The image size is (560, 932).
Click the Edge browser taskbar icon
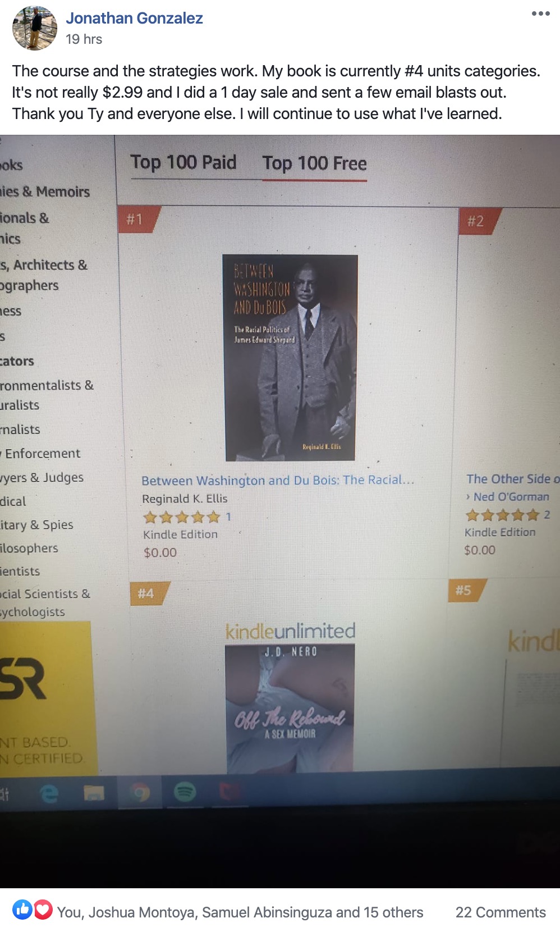click(x=49, y=793)
